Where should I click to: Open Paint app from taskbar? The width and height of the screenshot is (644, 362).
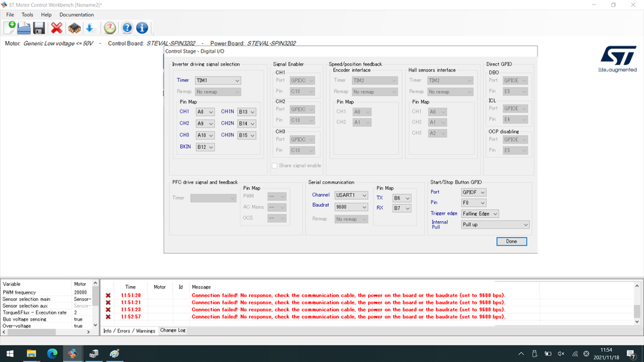point(115,354)
